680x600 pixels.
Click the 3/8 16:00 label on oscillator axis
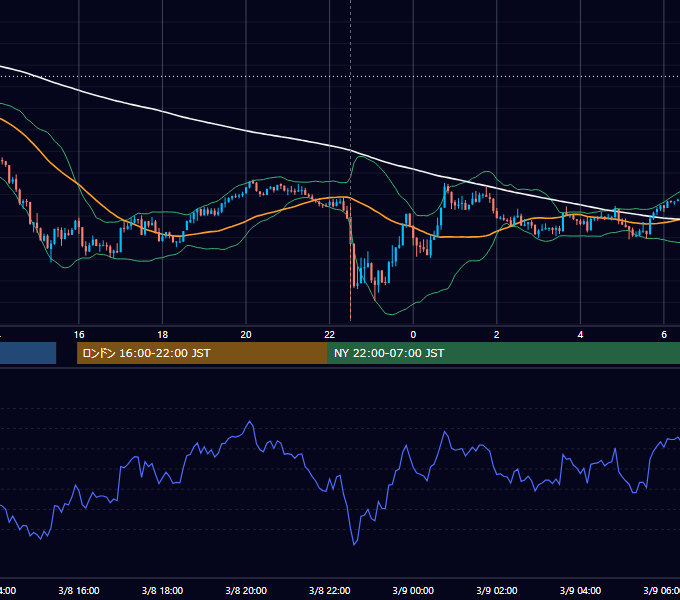coord(79,590)
